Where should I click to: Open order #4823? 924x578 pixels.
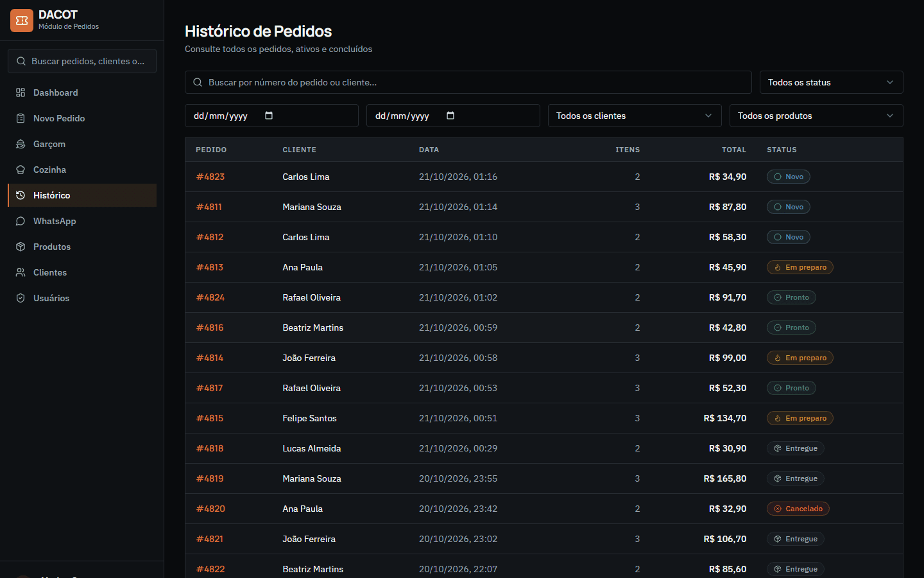click(210, 177)
